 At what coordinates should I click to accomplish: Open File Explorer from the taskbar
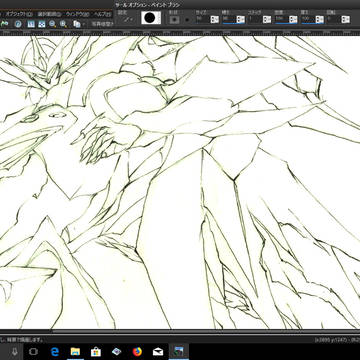pyautogui.click(x=75, y=351)
